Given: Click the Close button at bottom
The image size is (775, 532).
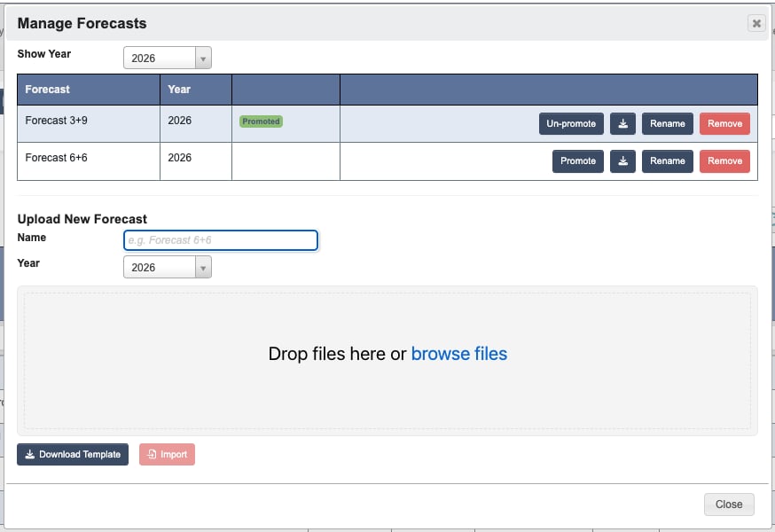Looking at the screenshot, I should (x=729, y=505).
